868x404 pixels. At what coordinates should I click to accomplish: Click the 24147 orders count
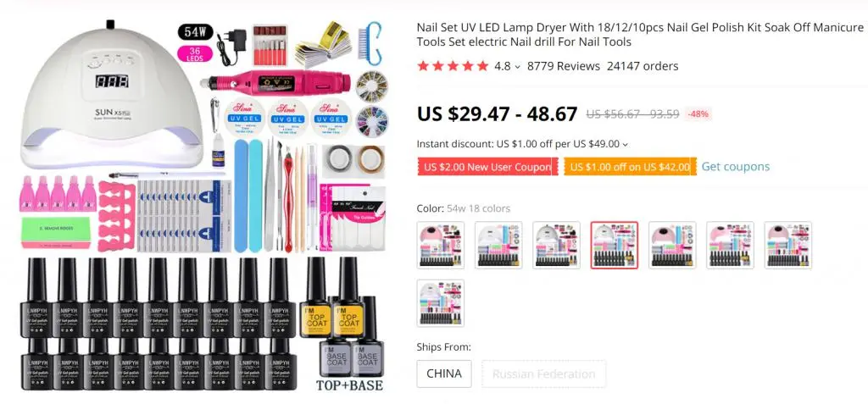point(643,66)
